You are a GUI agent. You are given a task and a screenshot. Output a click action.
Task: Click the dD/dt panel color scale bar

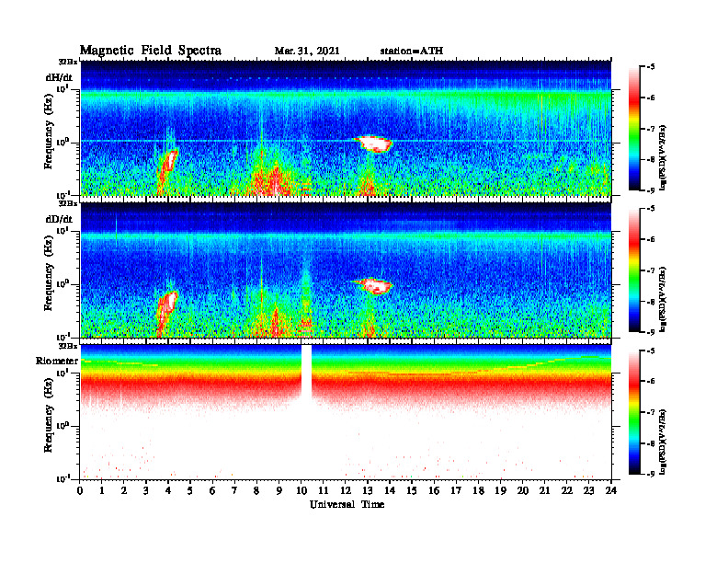point(634,270)
